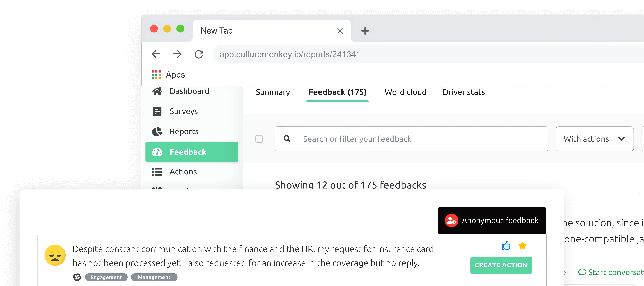Tick the select-all checkbox beside search
The image size is (644, 286).
[x=259, y=139]
